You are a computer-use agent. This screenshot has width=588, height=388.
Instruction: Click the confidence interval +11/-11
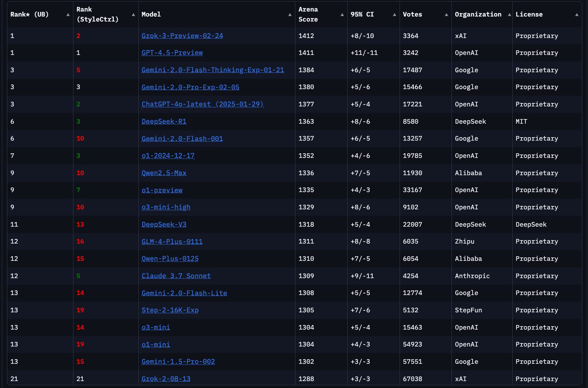click(364, 53)
